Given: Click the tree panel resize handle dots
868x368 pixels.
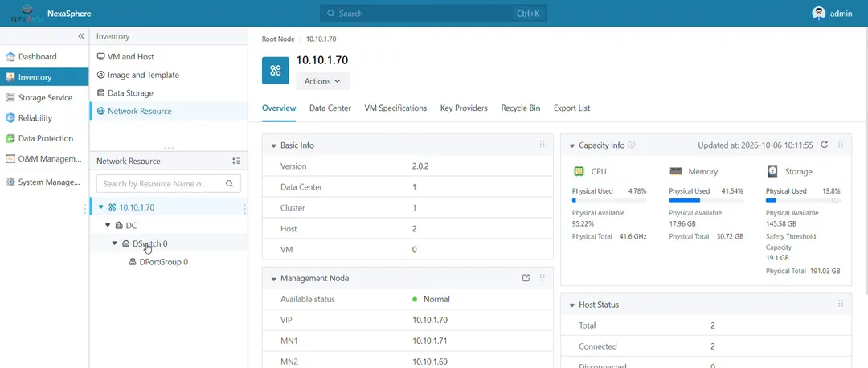Looking at the screenshot, I should (169, 149).
